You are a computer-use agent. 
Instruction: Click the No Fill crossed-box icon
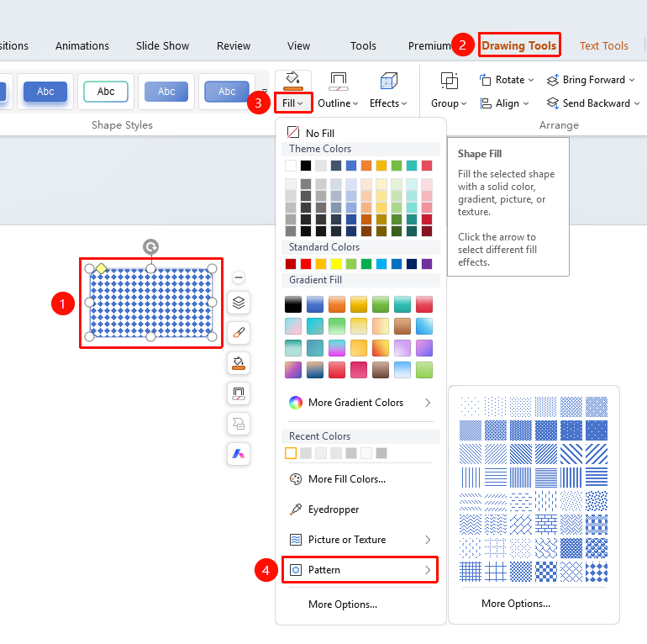click(x=293, y=133)
